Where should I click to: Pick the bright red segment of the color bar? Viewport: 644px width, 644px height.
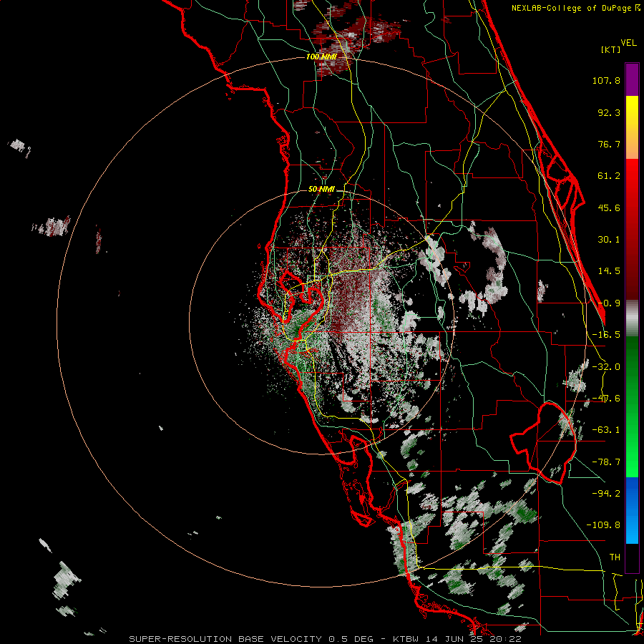pyautogui.click(x=632, y=181)
